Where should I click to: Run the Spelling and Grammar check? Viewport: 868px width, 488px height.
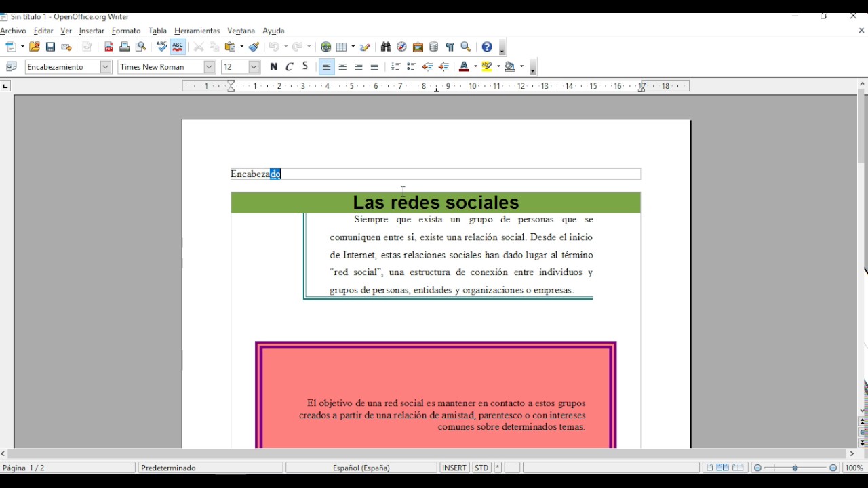161,47
